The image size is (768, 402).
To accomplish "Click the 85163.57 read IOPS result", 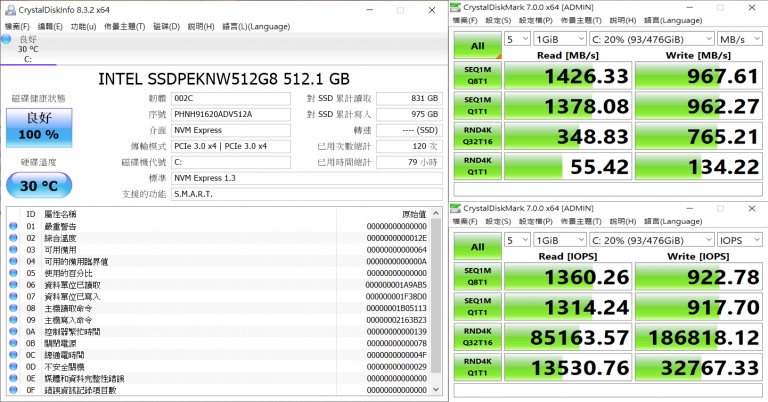I will [x=568, y=337].
